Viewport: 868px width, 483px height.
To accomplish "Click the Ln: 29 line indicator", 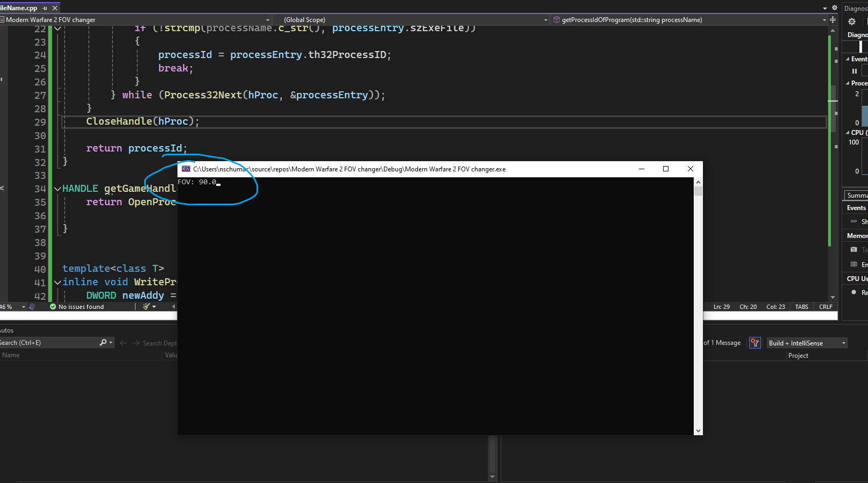I will point(722,307).
